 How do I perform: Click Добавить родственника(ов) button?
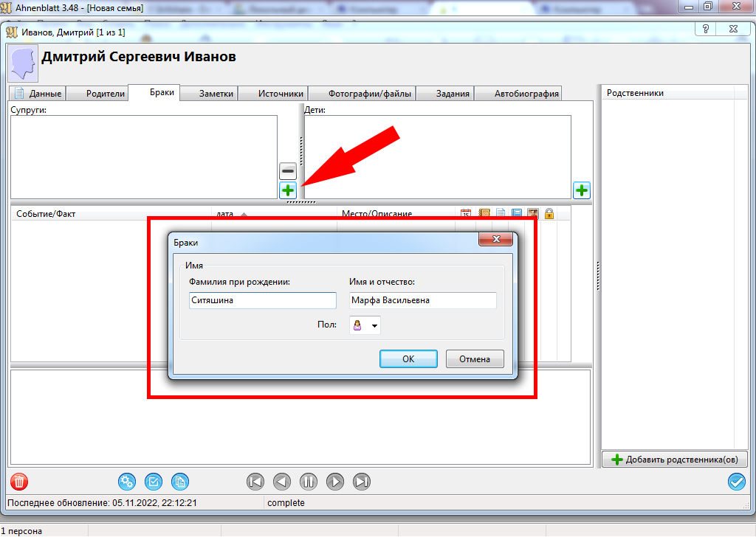click(675, 460)
